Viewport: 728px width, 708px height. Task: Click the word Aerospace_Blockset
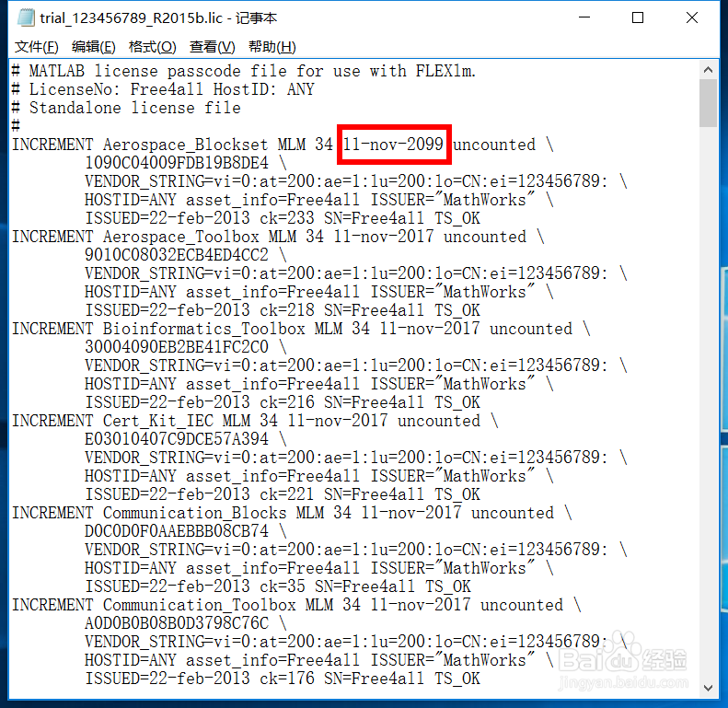point(185,145)
